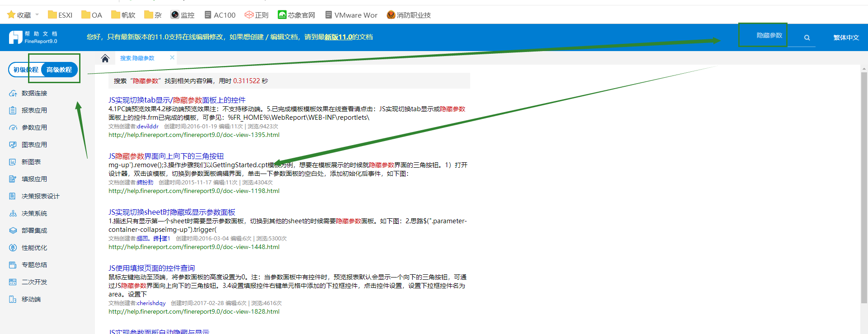This screenshot has width=868, height=334.
Task: Open 数据连接 category
Action: (x=34, y=93)
